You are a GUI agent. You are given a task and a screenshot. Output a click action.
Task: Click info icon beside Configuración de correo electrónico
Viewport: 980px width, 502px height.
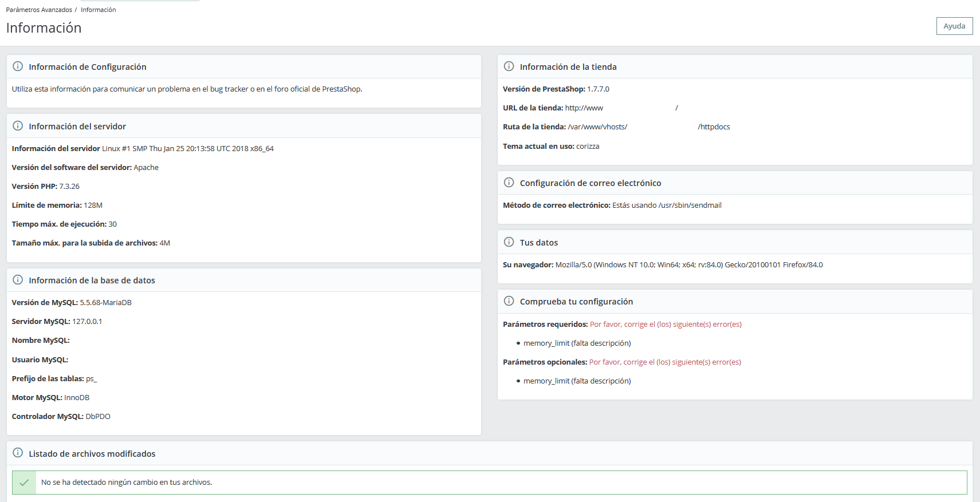pos(509,183)
